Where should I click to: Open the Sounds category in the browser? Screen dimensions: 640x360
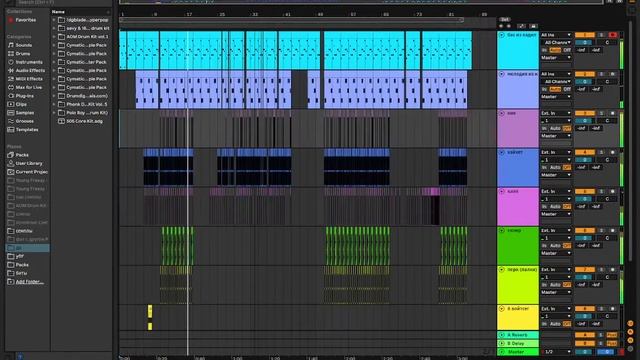click(24, 45)
